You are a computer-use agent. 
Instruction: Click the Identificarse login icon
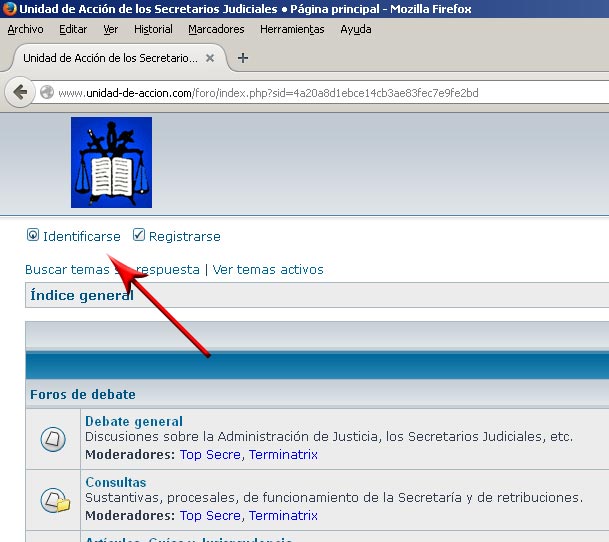point(33,236)
